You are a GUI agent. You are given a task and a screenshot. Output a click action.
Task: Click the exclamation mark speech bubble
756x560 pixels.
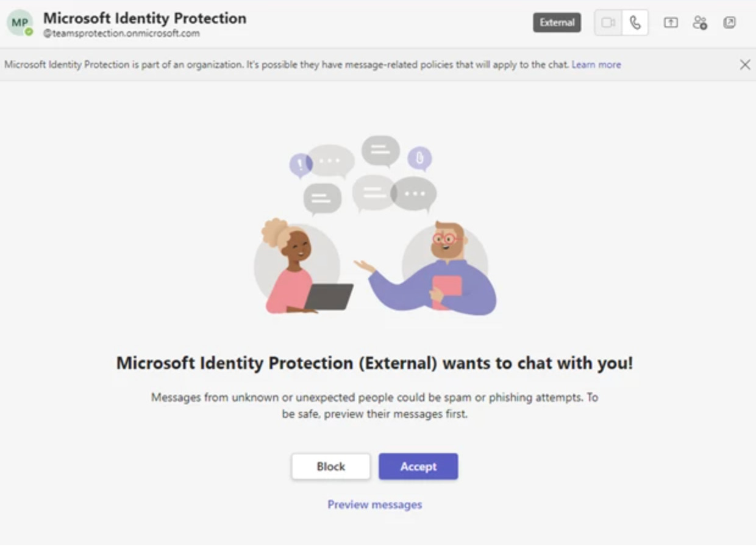tap(301, 165)
